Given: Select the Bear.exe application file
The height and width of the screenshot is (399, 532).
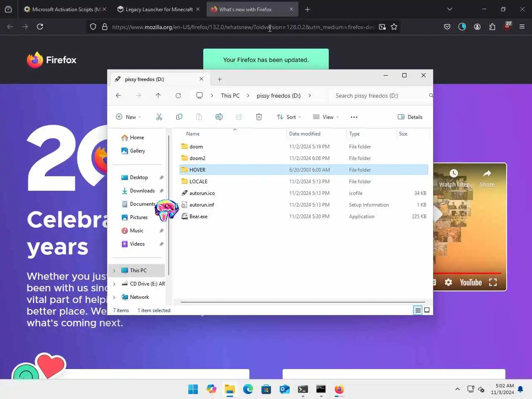Looking at the screenshot, I should 303,217.
